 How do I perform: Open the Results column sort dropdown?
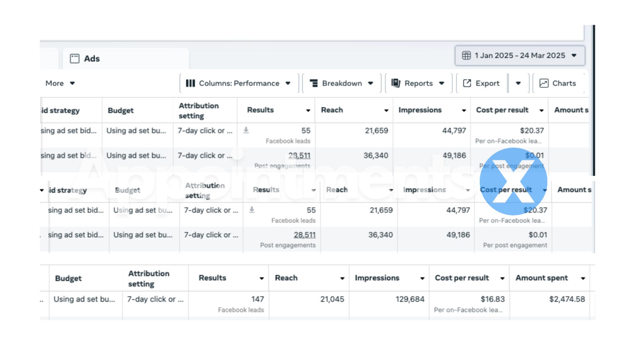click(x=308, y=110)
